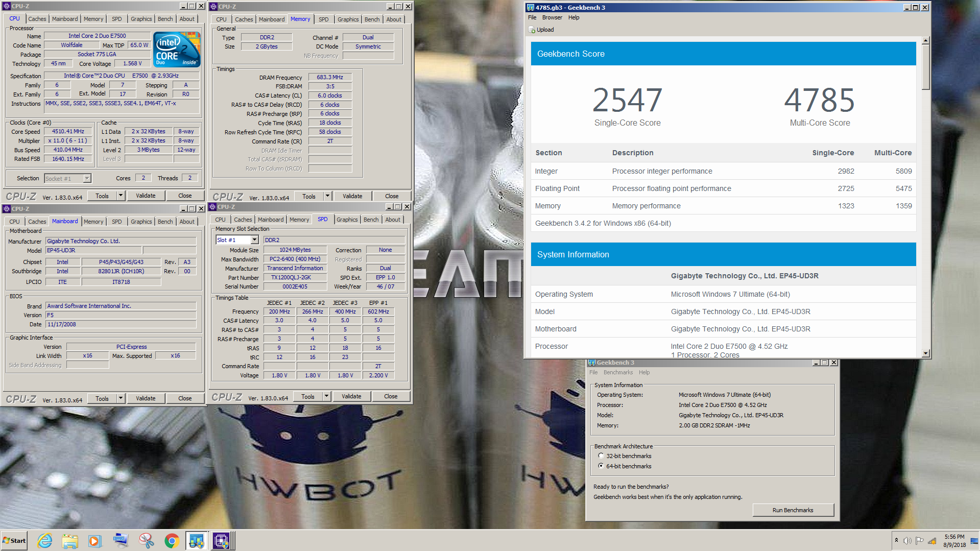Click title icon of CPU-Z window showing SPD tab

click(212, 207)
